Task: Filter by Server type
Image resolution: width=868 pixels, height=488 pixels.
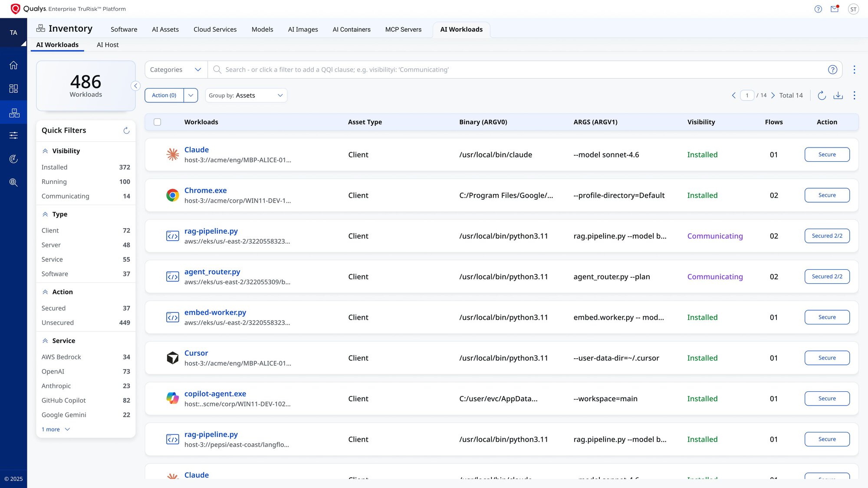Action: click(x=86, y=245)
